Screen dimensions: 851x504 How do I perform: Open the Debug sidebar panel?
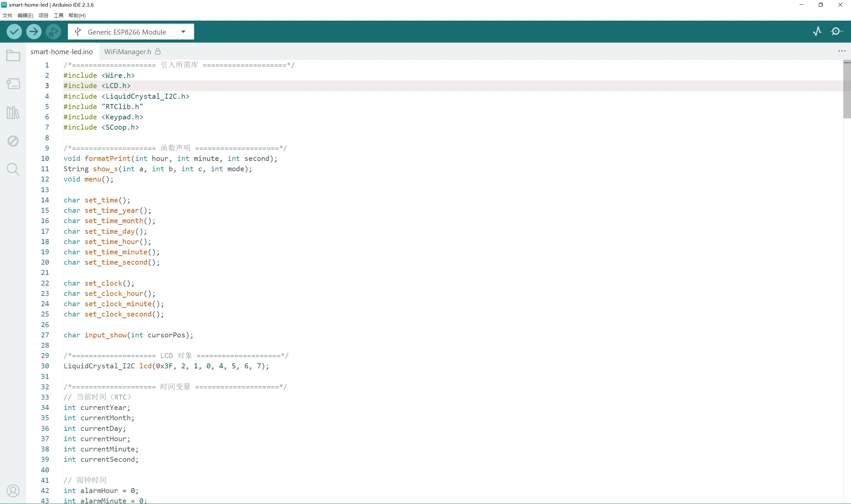click(13, 141)
